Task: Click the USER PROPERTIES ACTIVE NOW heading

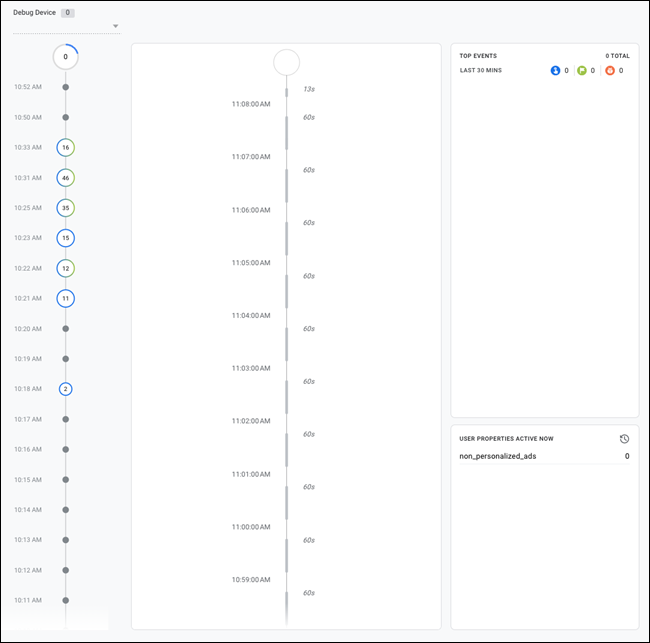Action: tap(506, 439)
